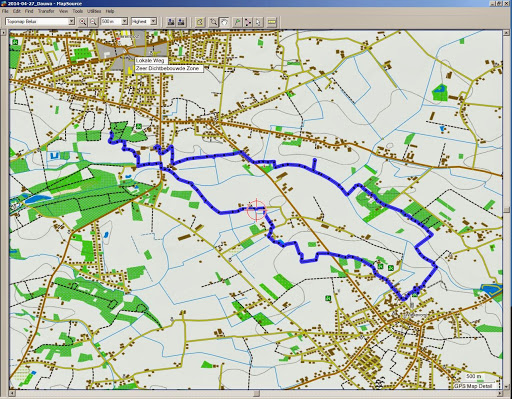Select the hand pan tool

click(224, 22)
